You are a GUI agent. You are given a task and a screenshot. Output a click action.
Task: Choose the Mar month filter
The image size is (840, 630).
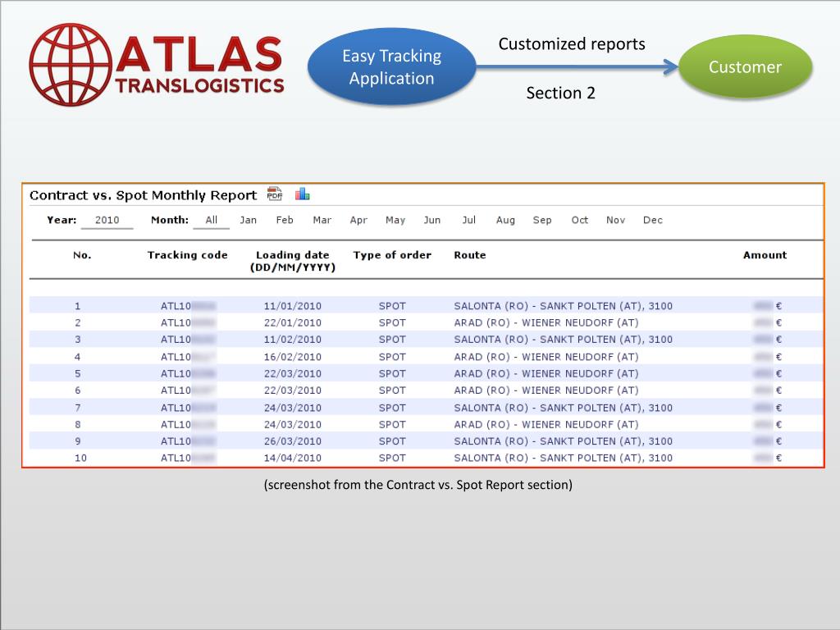pyautogui.click(x=322, y=220)
